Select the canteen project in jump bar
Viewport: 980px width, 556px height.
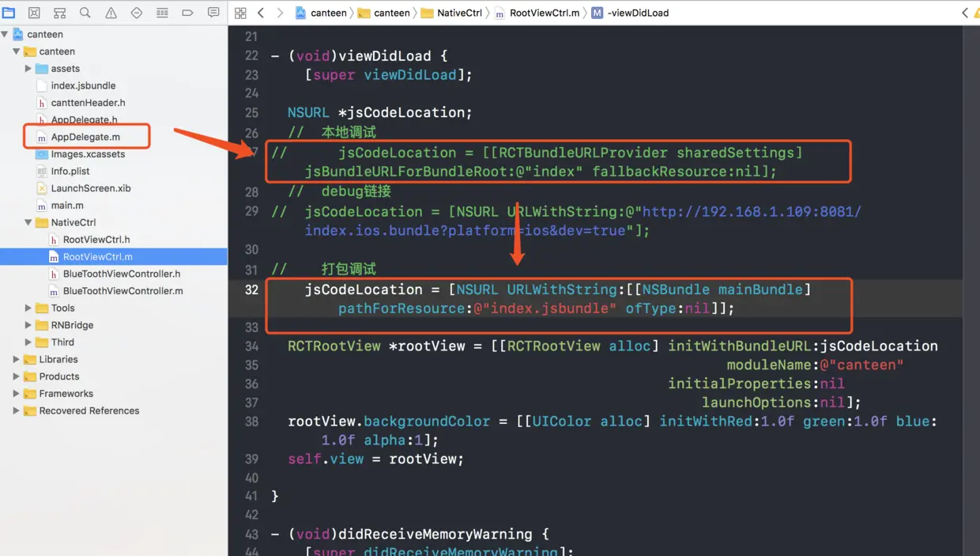point(321,13)
